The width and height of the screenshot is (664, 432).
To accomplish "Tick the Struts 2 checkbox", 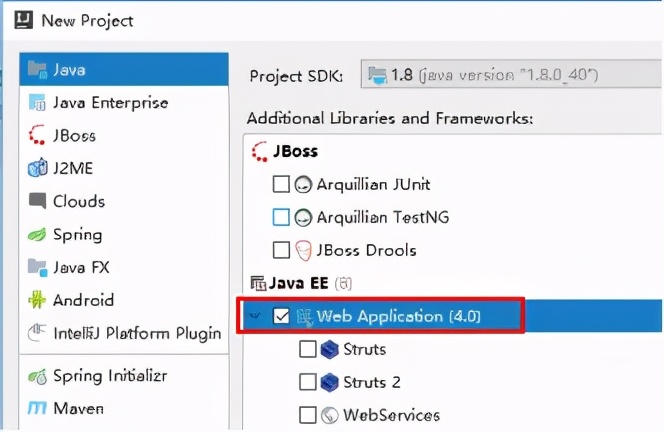I will tap(307, 382).
